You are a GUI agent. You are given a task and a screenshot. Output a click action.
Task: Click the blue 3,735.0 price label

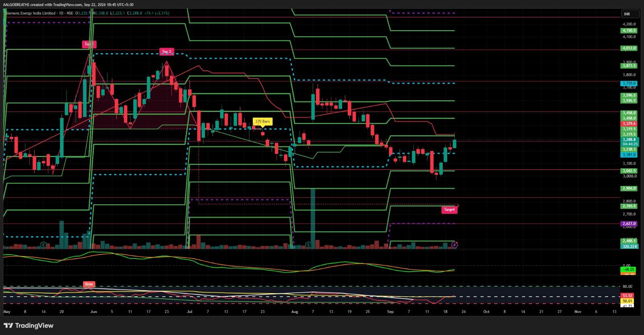tap(629, 83)
